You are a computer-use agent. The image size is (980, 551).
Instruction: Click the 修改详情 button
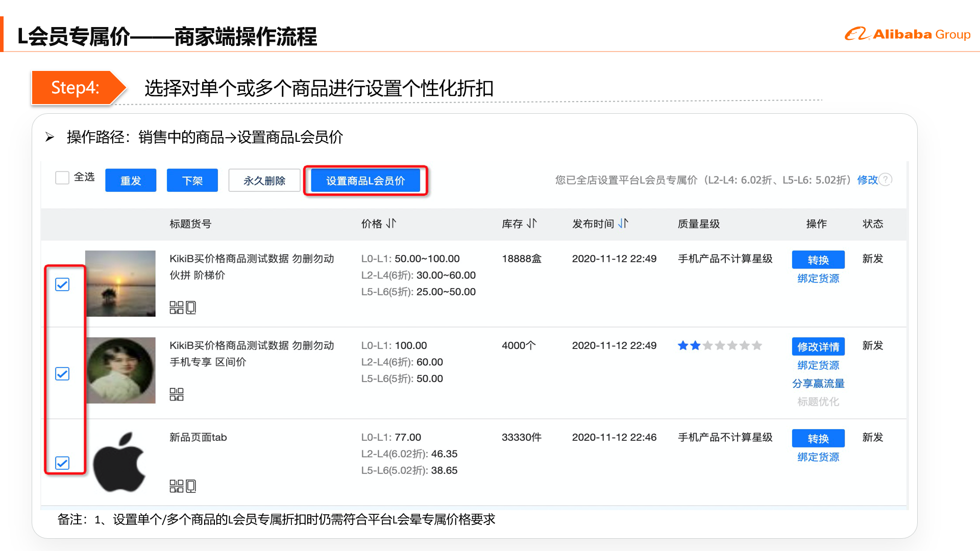(818, 347)
